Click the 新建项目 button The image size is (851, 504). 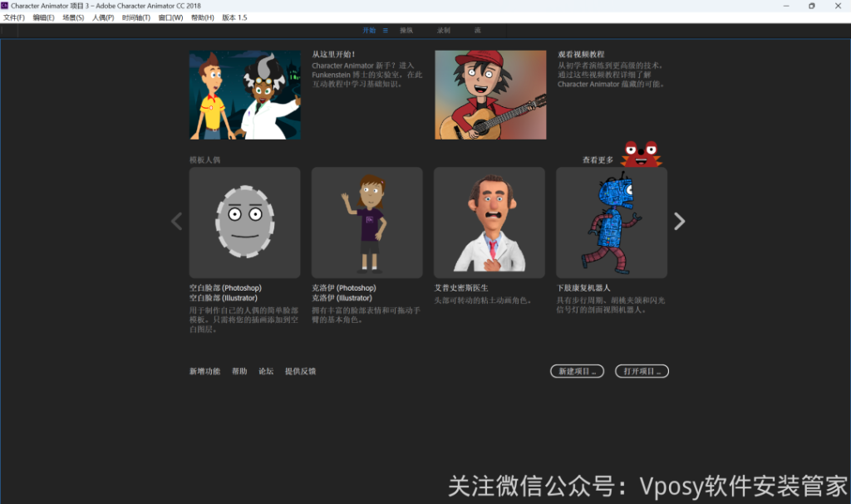pos(577,371)
